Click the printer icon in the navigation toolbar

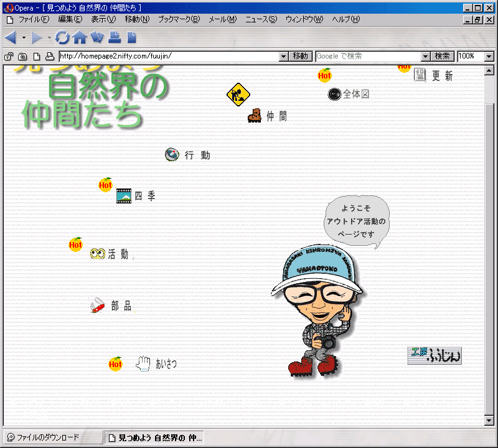[115, 37]
